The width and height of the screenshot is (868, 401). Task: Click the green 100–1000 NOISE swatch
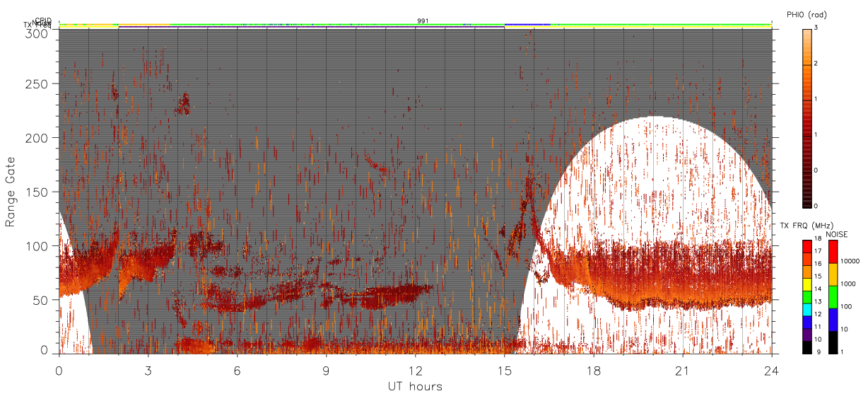(833, 297)
